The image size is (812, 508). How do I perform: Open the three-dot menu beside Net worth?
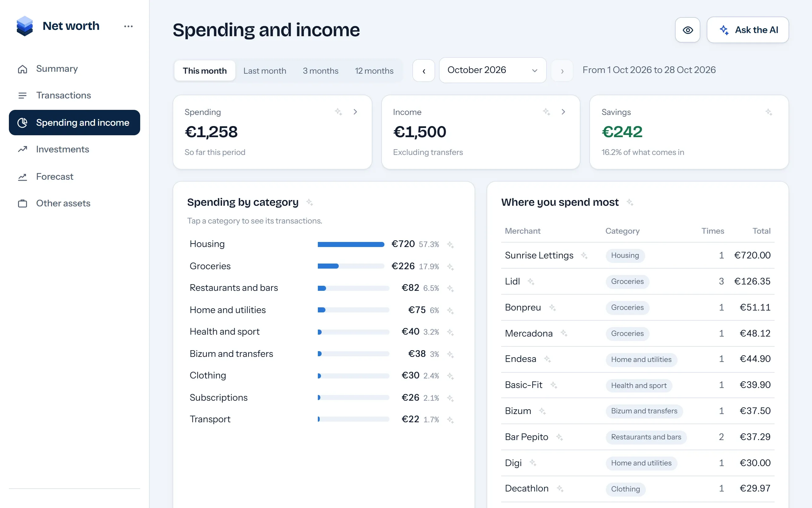(128, 26)
